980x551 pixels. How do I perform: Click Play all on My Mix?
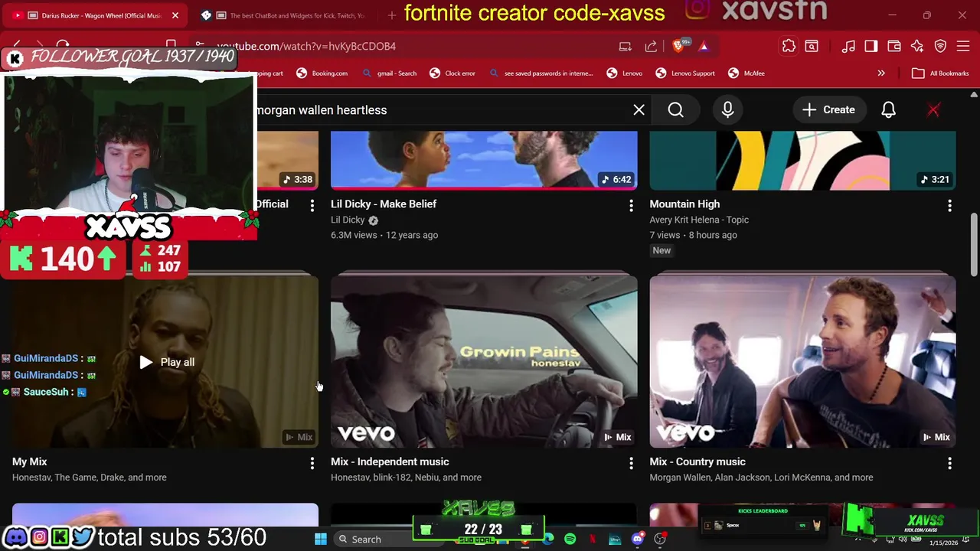point(167,362)
